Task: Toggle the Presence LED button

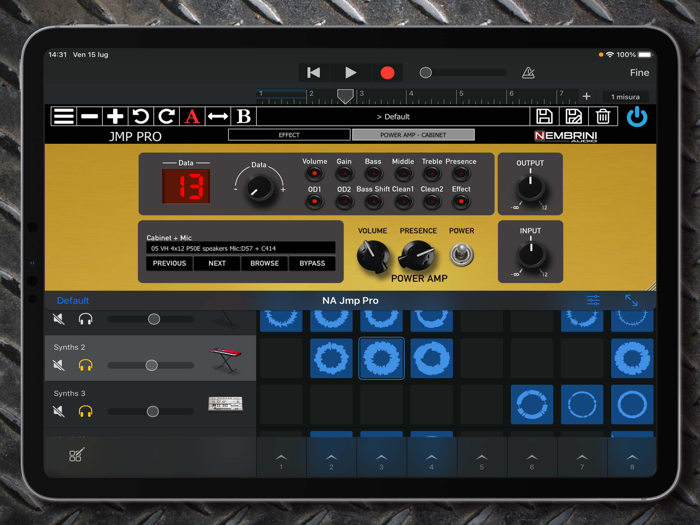Action: click(x=461, y=173)
